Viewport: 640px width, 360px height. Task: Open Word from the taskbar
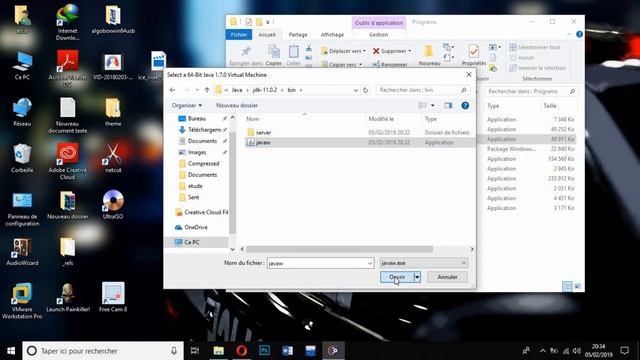[x=287, y=350]
